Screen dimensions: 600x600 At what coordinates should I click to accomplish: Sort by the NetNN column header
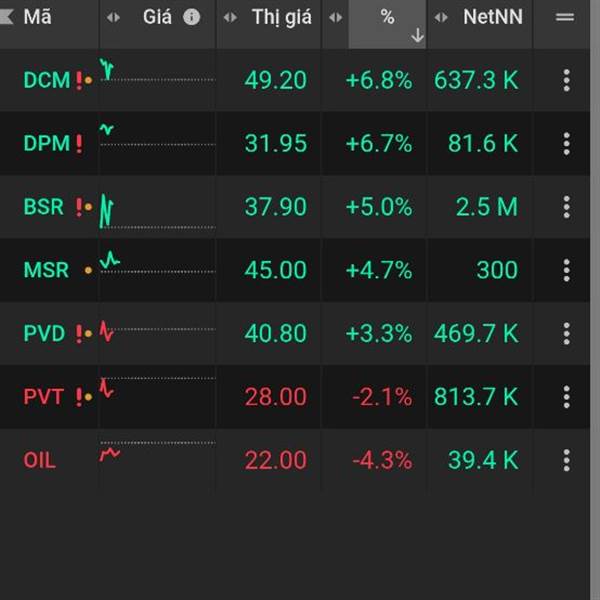point(492,17)
